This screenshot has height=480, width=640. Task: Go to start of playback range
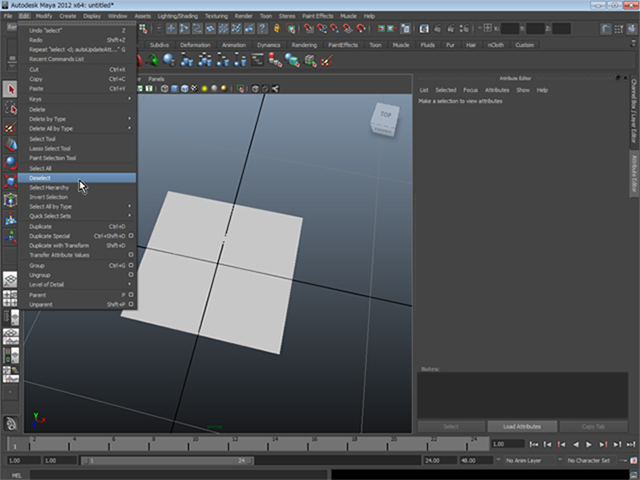pos(533,444)
